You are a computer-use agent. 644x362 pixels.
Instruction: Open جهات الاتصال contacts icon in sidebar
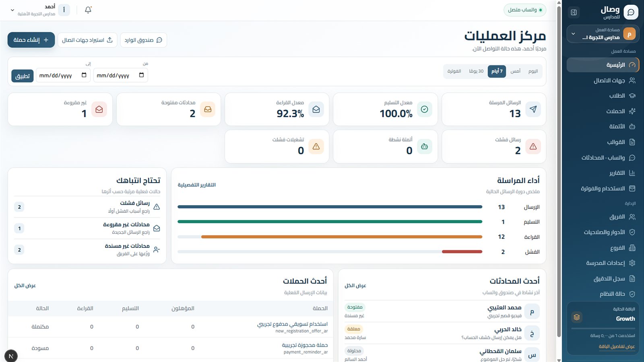632,80
